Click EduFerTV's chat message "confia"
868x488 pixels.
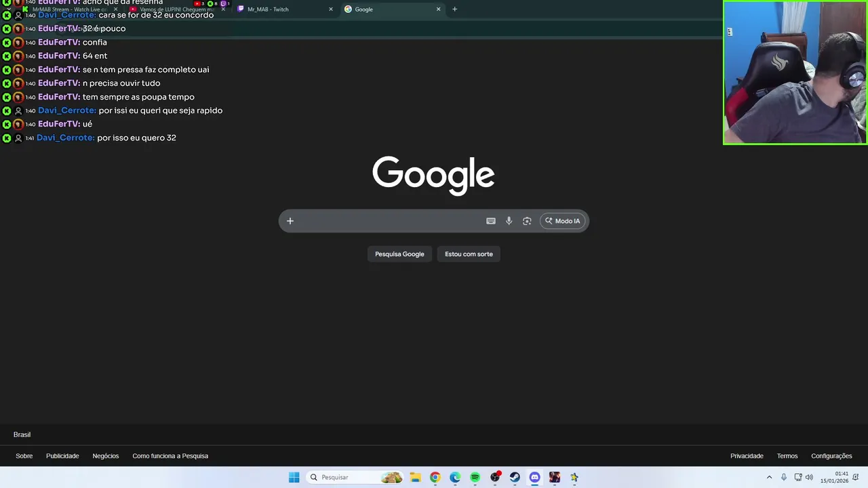click(94, 42)
